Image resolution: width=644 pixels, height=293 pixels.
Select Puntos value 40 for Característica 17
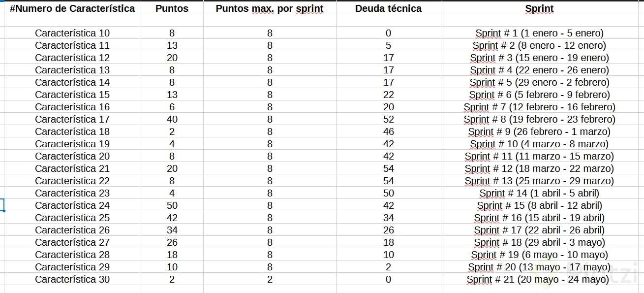coord(172,119)
